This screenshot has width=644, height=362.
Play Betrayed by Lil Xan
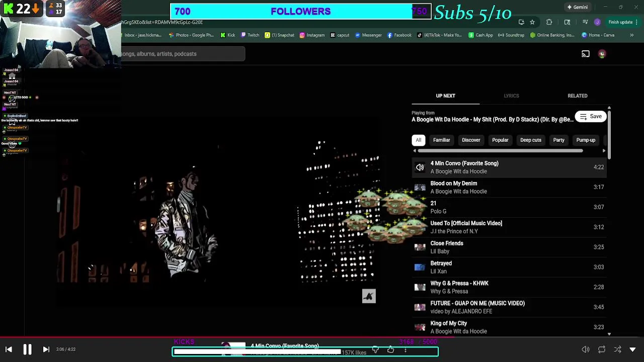point(509,267)
